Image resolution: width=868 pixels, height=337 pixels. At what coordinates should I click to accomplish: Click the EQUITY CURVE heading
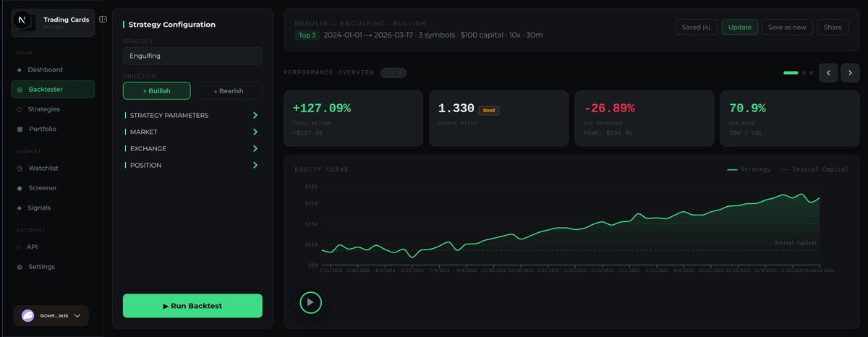(321, 169)
